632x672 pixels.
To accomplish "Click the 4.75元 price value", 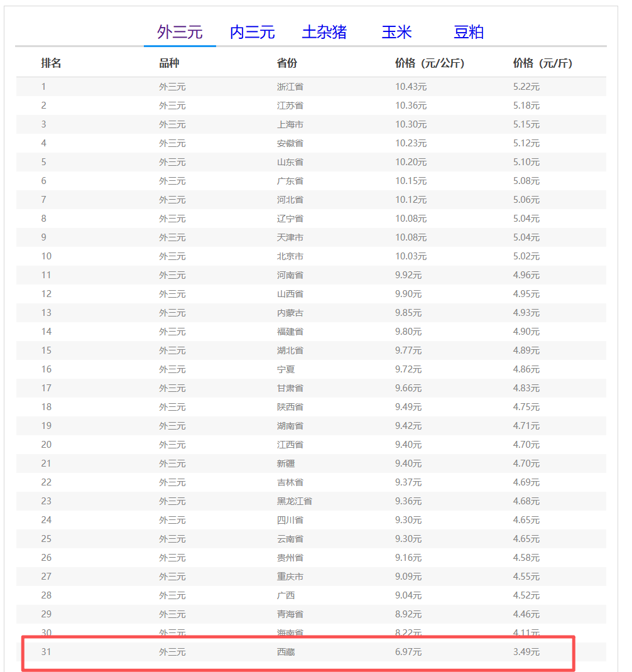I will 526,407.
